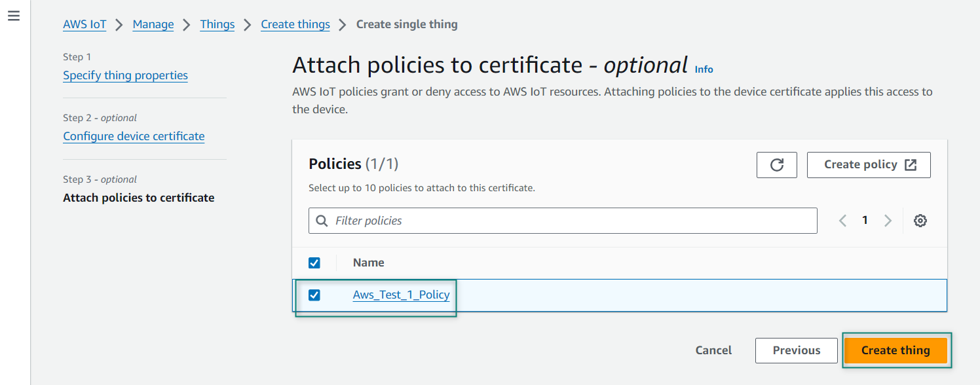Image resolution: width=980 pixels, height=385 pixels.
Task: Jump to Specify thing properties step
Action: 125,75
